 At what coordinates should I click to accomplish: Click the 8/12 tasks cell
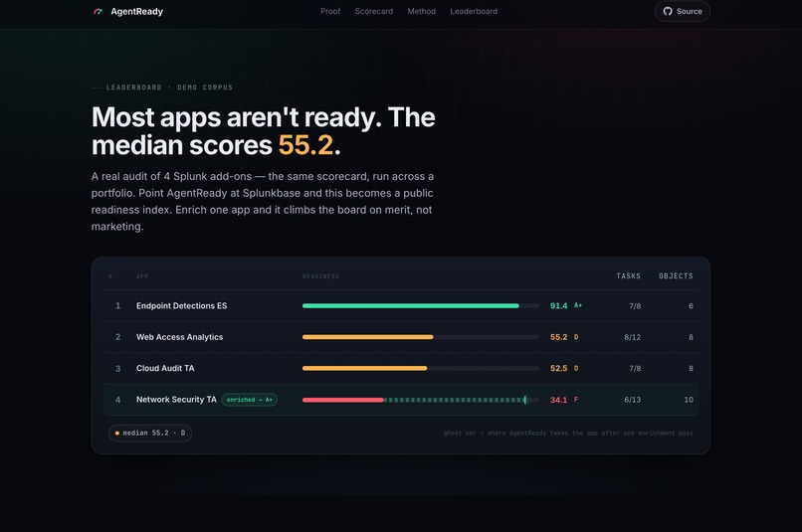point(632,337)
